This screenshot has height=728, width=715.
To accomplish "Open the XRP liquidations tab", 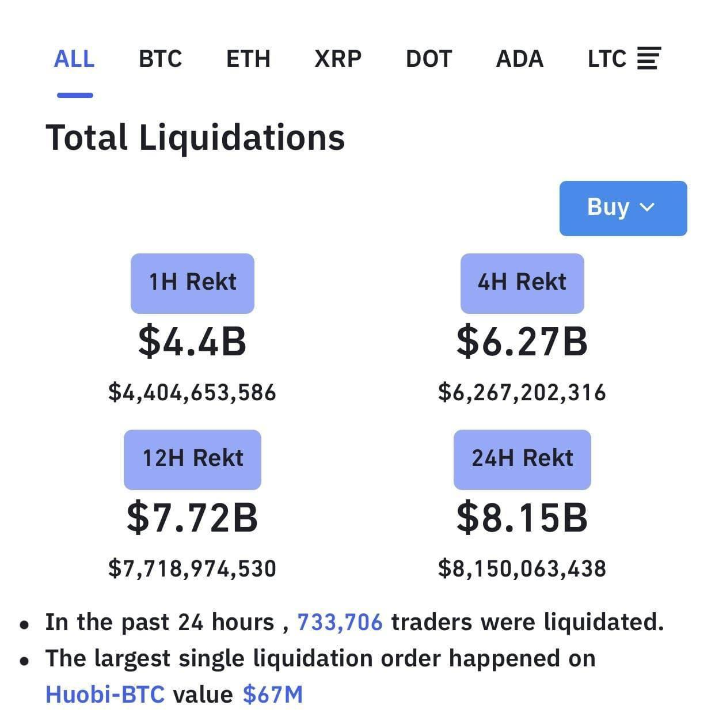I will tap(338, 59).
